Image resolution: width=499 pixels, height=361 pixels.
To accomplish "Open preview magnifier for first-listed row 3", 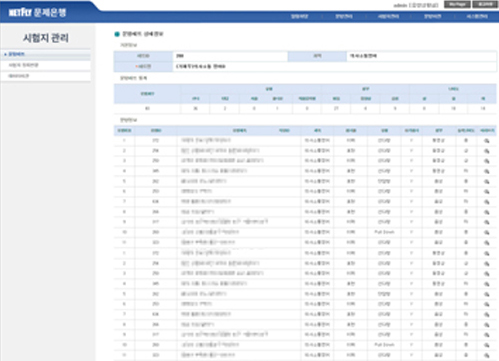I will click(487, 161).
